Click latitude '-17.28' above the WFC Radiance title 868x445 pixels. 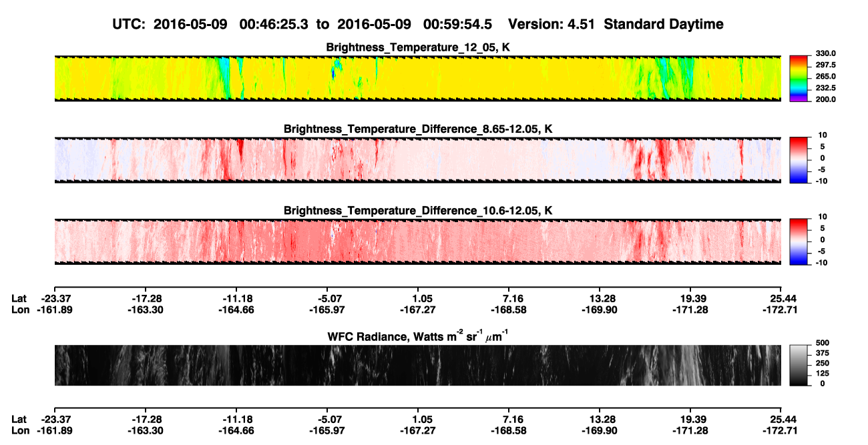[x=146, y=298]
